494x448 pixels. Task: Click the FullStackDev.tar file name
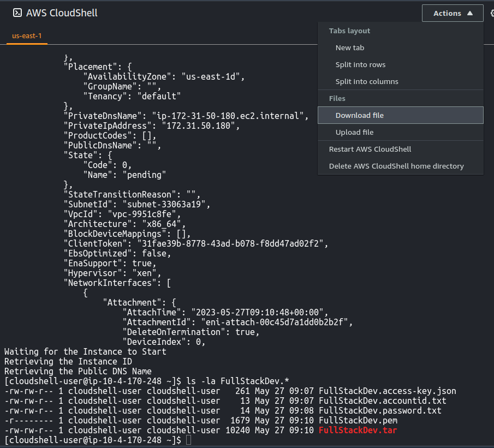(358, 430)
